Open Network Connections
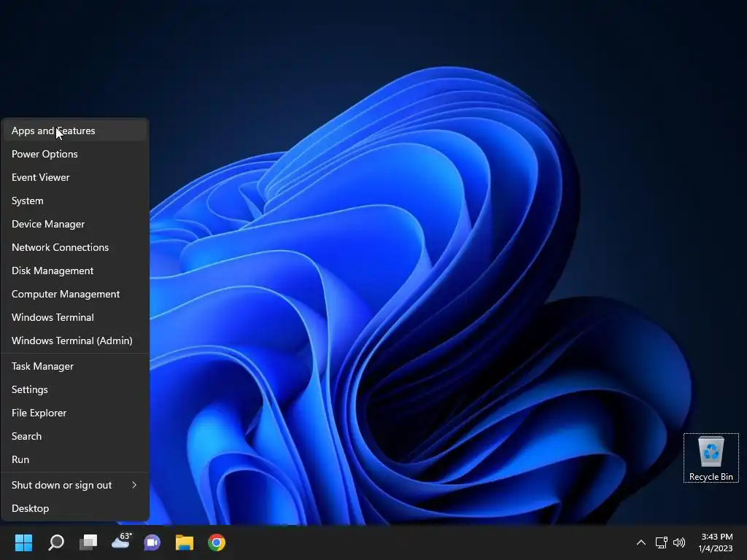Viewport: 747px width, 560px height. click(x=75, y=247)
